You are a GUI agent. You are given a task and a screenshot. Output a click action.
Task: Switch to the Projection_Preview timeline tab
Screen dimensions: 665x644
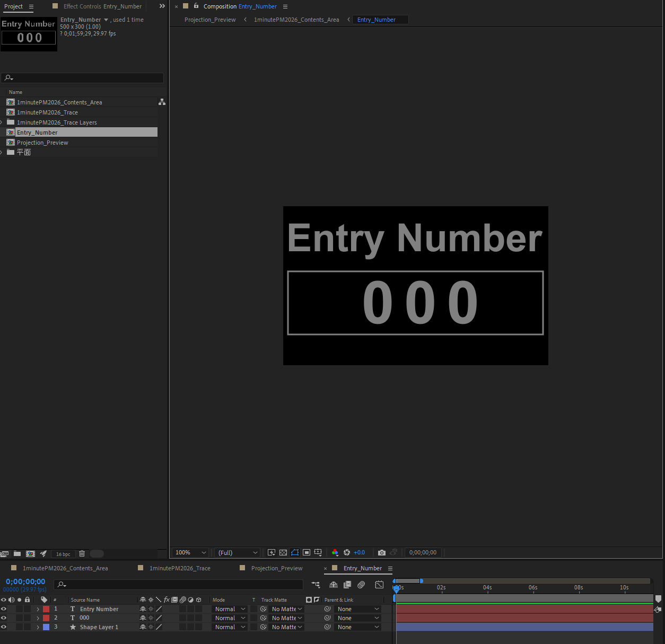[276, 568]
